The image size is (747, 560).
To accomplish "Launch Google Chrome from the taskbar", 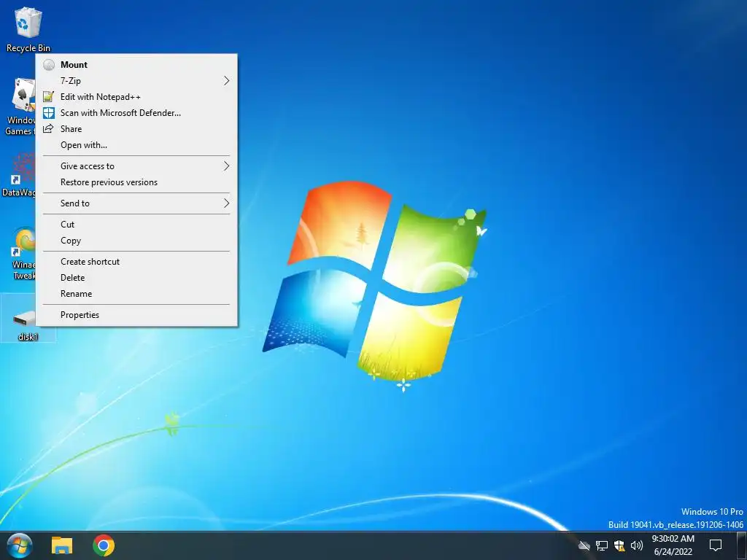I will 104,545.
